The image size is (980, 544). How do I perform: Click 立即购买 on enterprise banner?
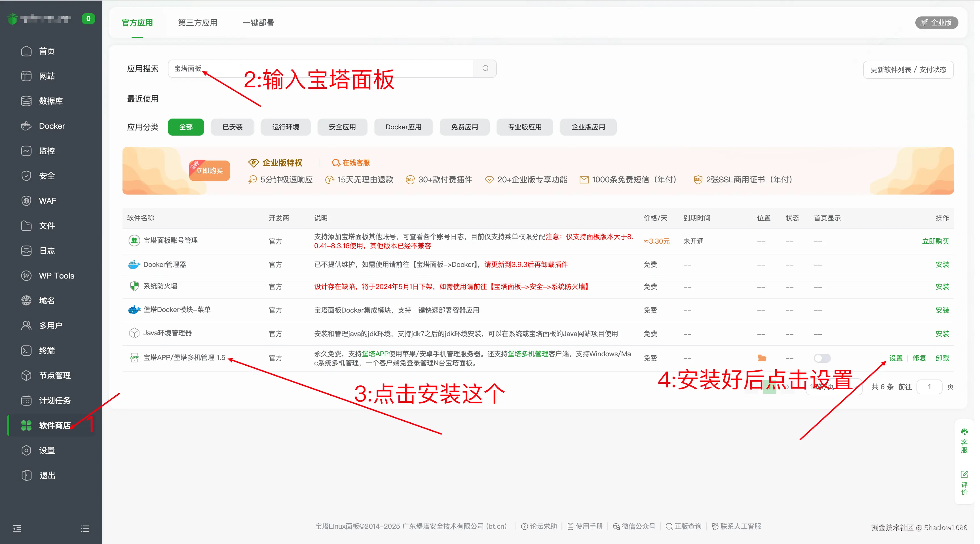coord(209,171)
